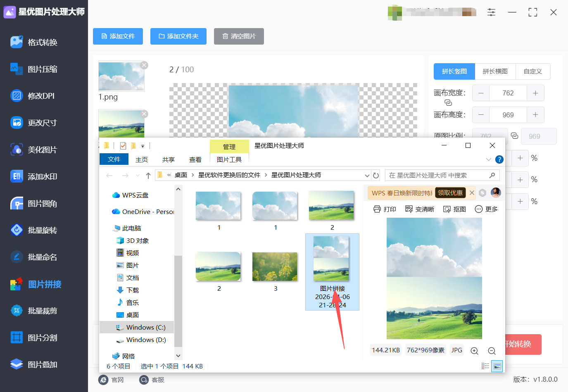Open the 文件 tab in Explorer
The height and width of the screenshot is (392, 568).
click(114, 159)
